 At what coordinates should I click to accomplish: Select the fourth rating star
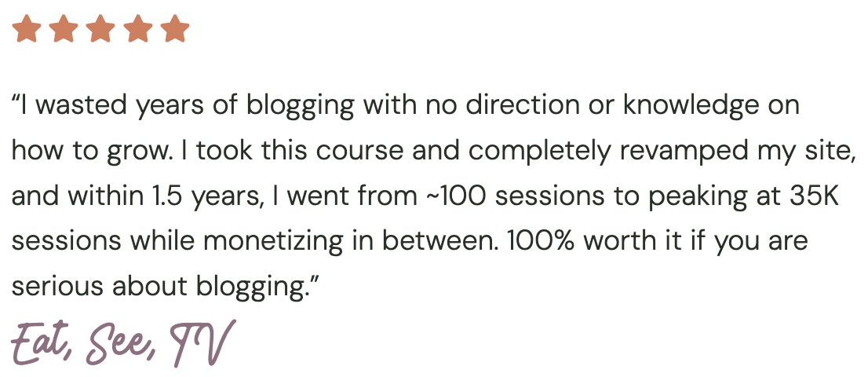coord(138,29)
